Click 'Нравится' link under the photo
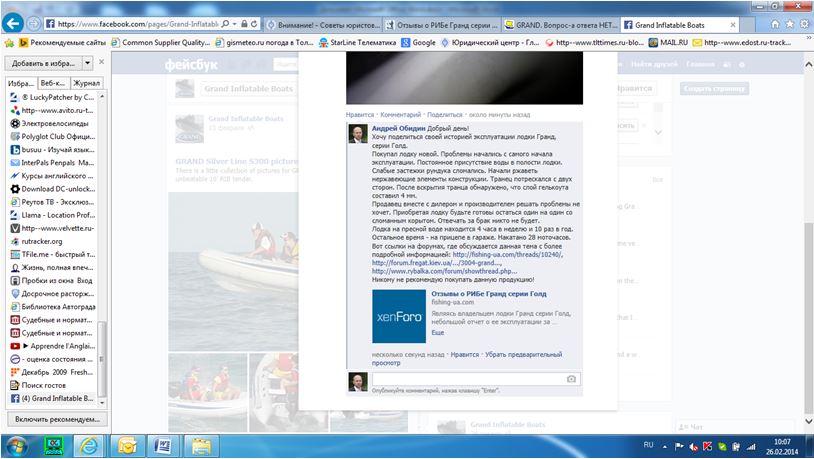 pos(359,115)
